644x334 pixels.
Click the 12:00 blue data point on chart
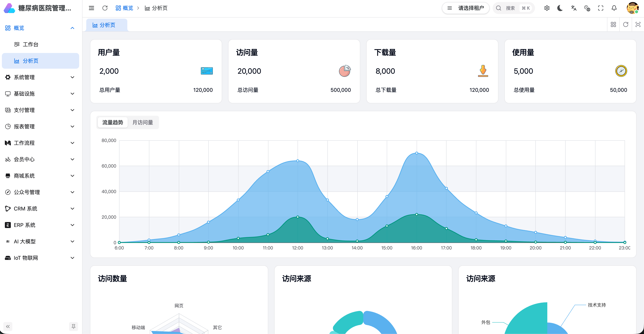pos(298,161)
